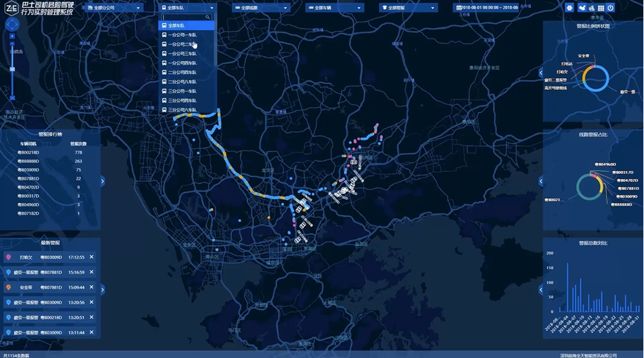This screenshot has height=358, width=644.
Task: Click the ranking row 粤B00218D
Action: 50,153
